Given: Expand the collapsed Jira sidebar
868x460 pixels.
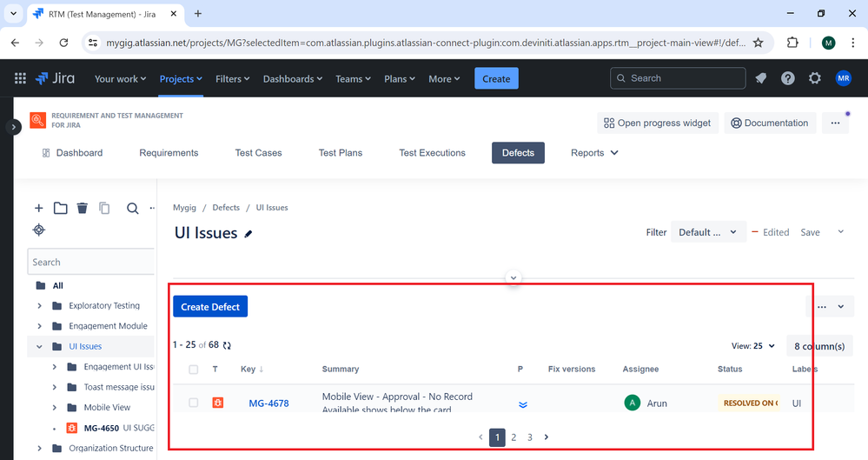Looking at the screenshot, I should pyautogui.click(x=13, y=127).
